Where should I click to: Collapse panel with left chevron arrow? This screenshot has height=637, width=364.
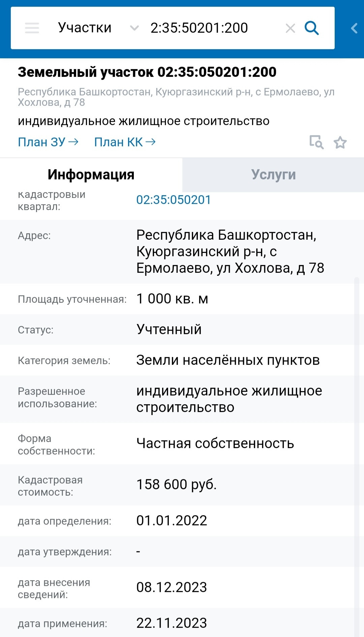[x=354, y=28]
